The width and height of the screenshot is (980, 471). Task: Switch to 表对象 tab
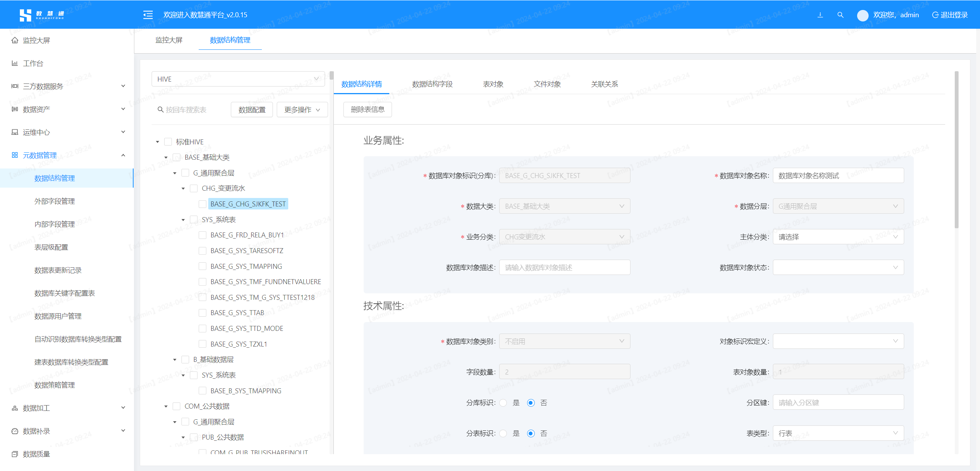[x=493, y=84]
